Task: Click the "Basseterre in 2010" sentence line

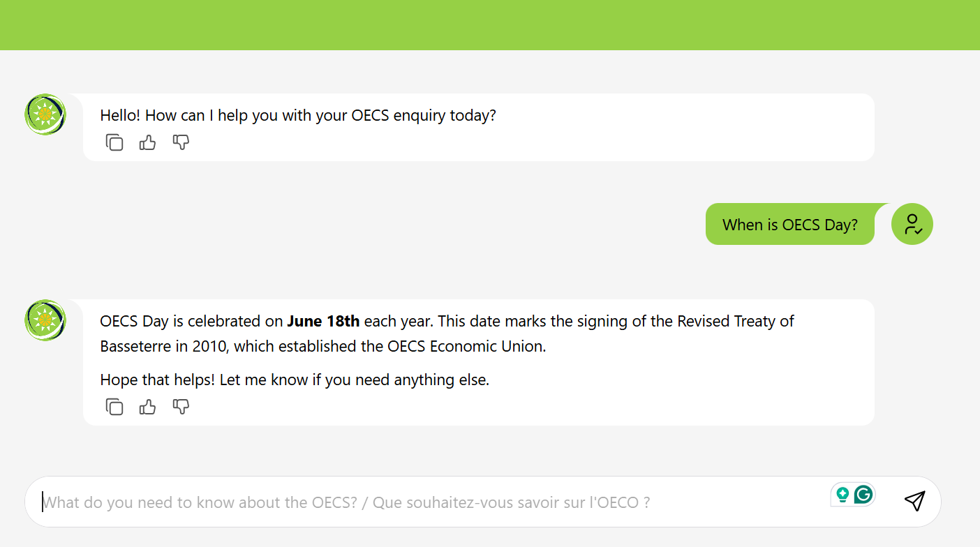Action: (322, 347)
